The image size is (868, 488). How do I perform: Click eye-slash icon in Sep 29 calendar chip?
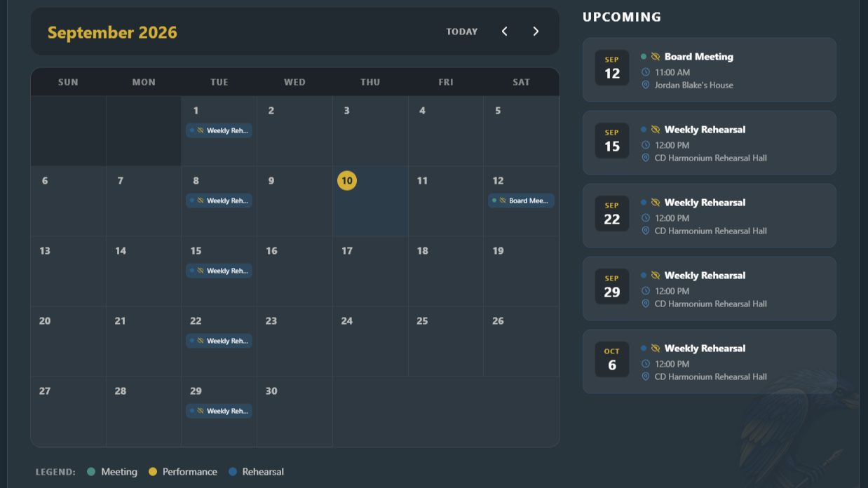click(x=200, y=411)
